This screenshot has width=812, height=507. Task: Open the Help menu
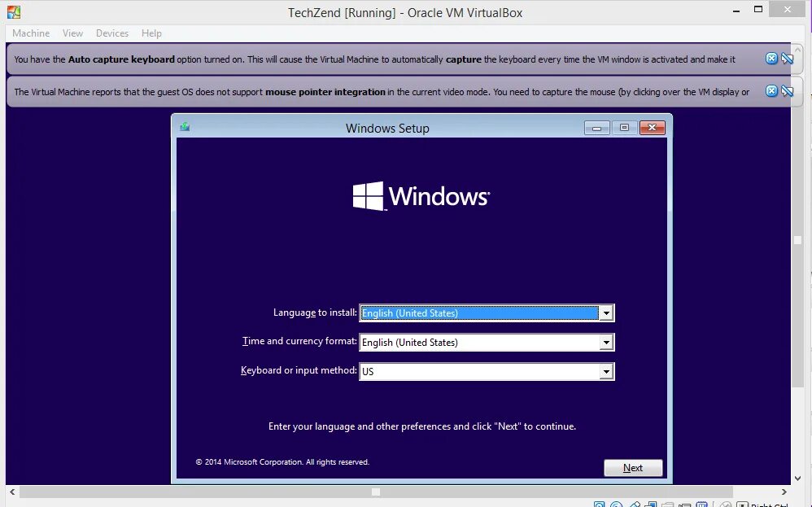pyautogui.click(x=151, y=33)
